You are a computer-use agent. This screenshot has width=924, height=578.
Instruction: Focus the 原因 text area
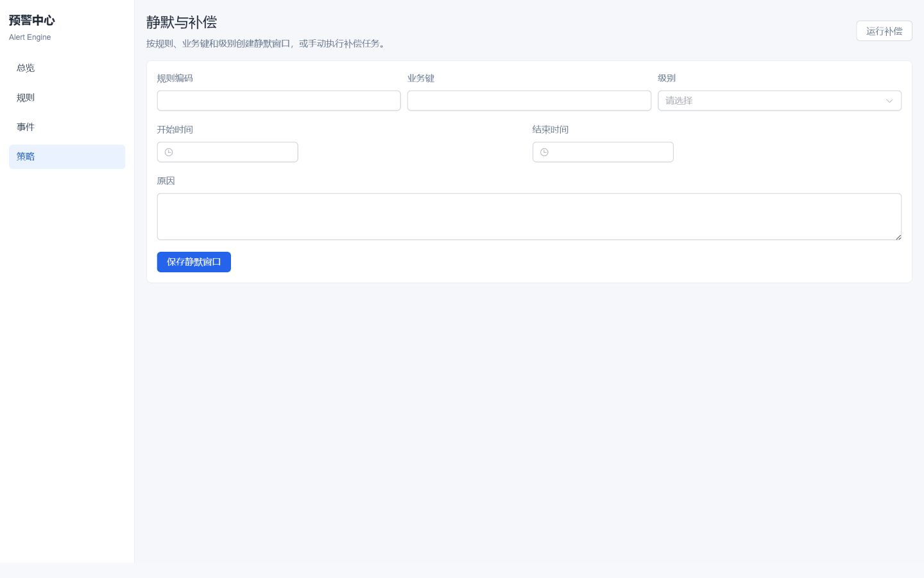[529, 217]
